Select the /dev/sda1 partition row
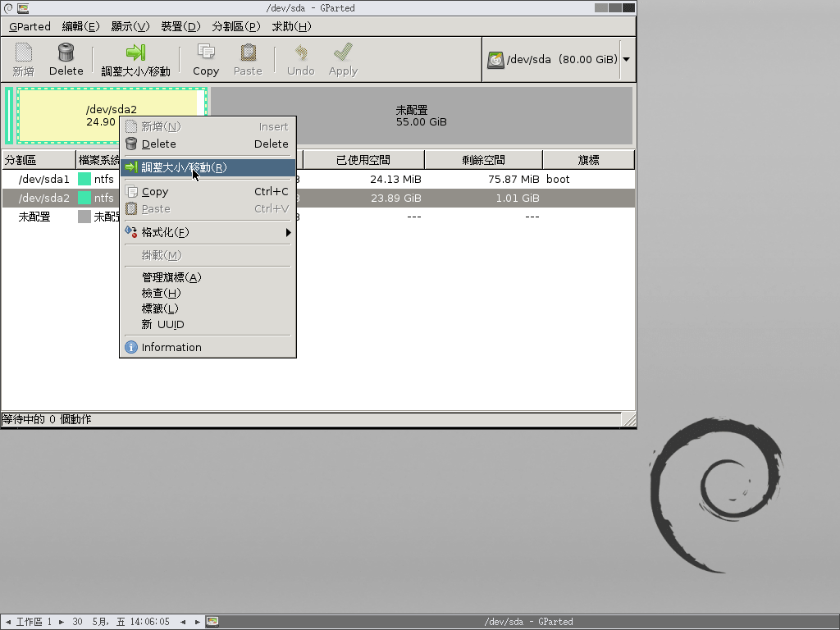This screenshot has height=630, width=840. tap(44, 179)
